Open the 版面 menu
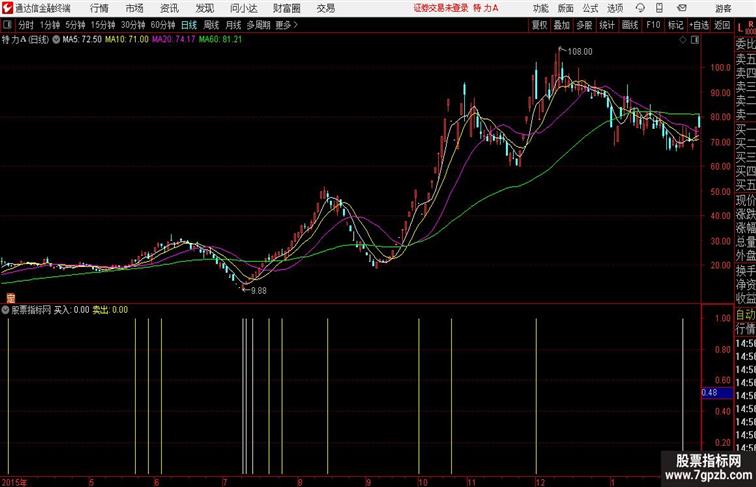Viewport: 756px width, 487px height. click(566, 8)
